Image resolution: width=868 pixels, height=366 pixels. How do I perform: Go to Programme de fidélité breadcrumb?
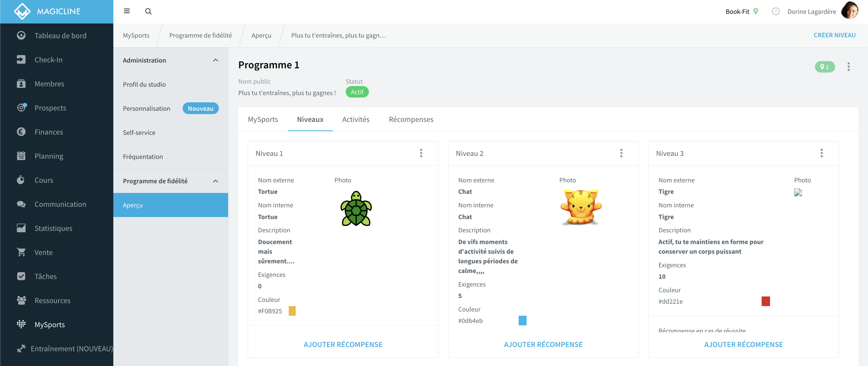(x=200, y=35)
